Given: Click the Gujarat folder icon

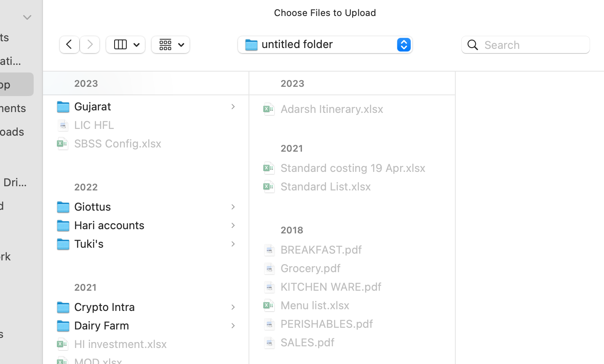Looking at the screenshot, I should [63, 107].
